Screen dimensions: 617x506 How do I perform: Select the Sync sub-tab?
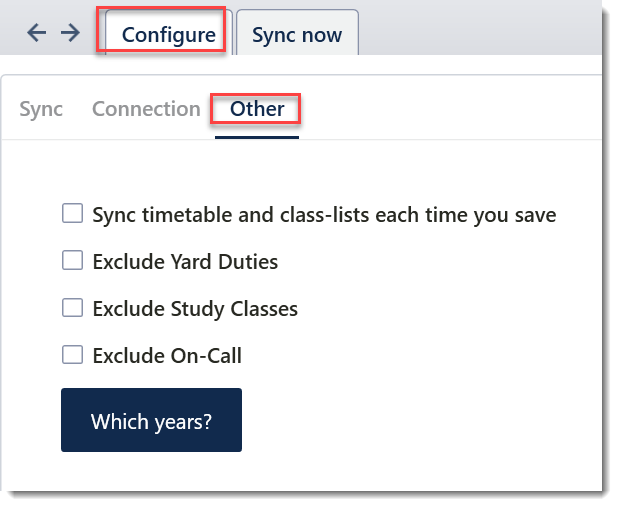coord(41,109)
